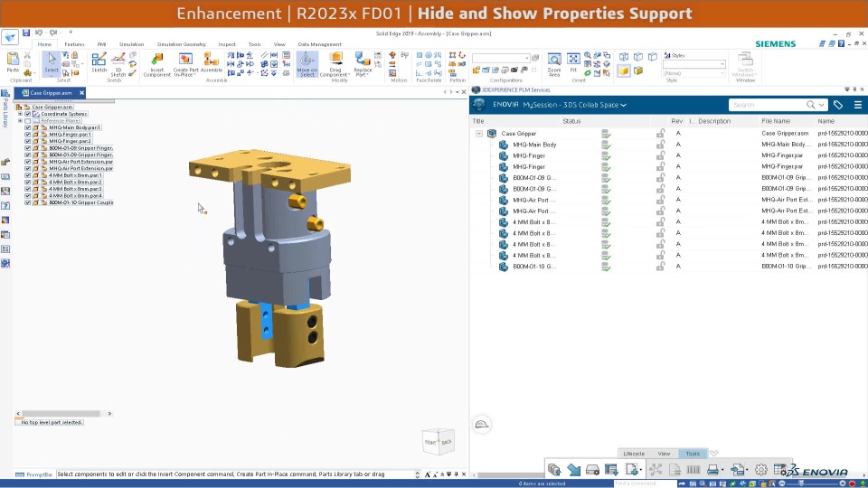Viewport: 868px width, 488px height.
Task: Select MHQ-Main Body row in ENOVIA table
Action: pos(669,145)
